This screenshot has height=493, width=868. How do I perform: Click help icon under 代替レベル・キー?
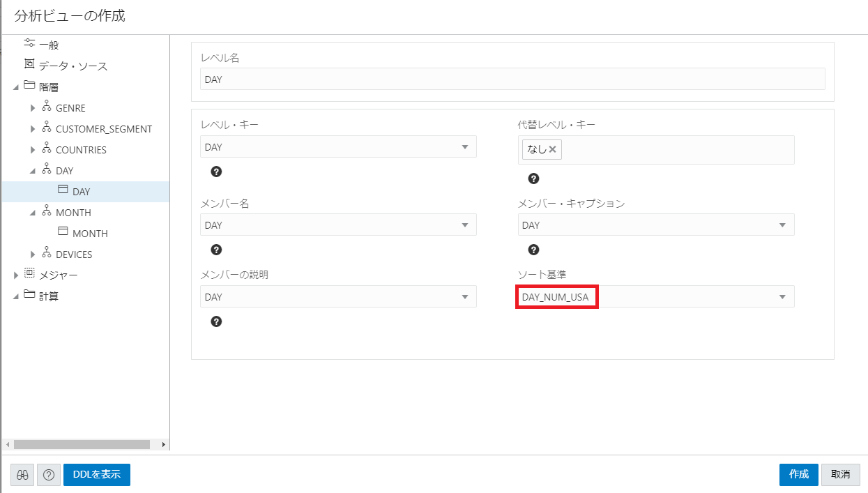point(533,179)
